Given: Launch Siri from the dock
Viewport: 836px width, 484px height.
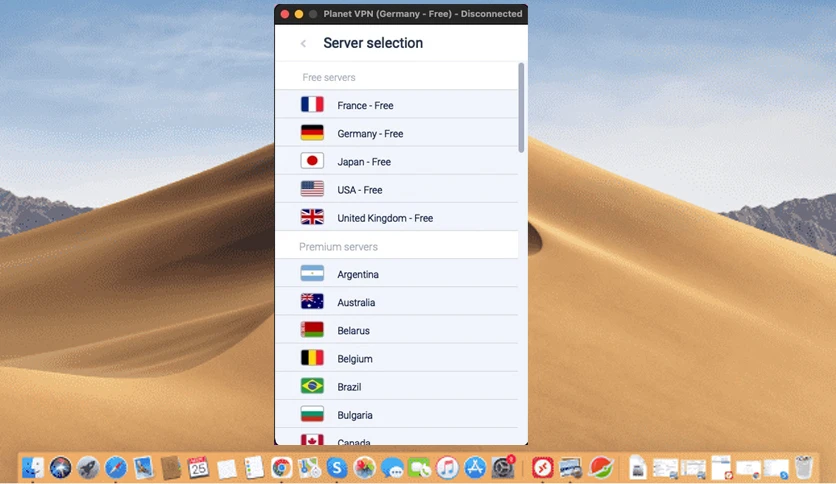Looking at the screenshot, I should coord(60,468).
